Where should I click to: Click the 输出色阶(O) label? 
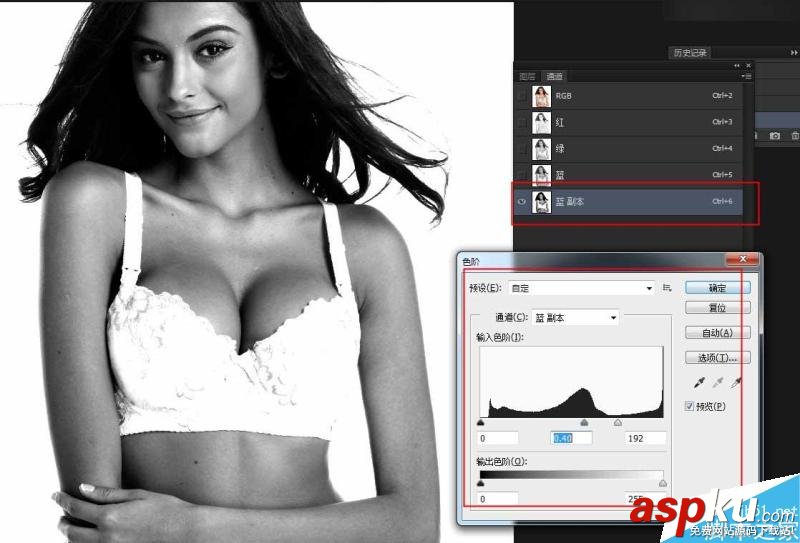pyautogui.click(x=502, y=461)
